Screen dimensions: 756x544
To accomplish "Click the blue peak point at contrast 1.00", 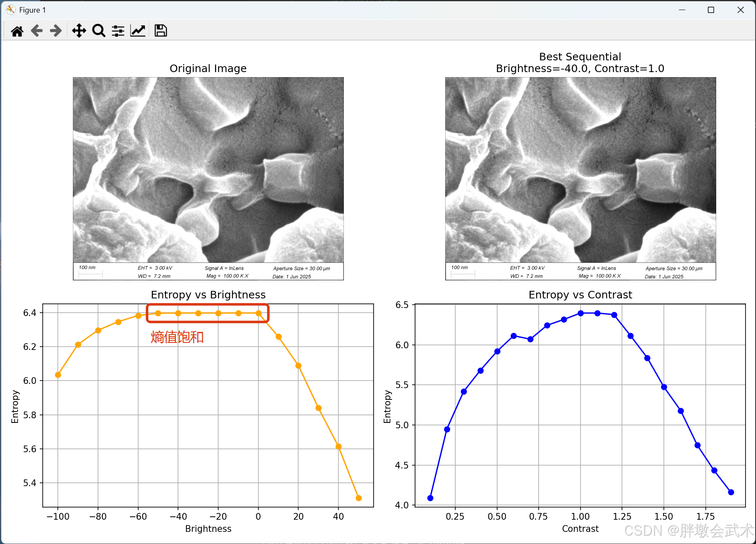I will [581, 313].
